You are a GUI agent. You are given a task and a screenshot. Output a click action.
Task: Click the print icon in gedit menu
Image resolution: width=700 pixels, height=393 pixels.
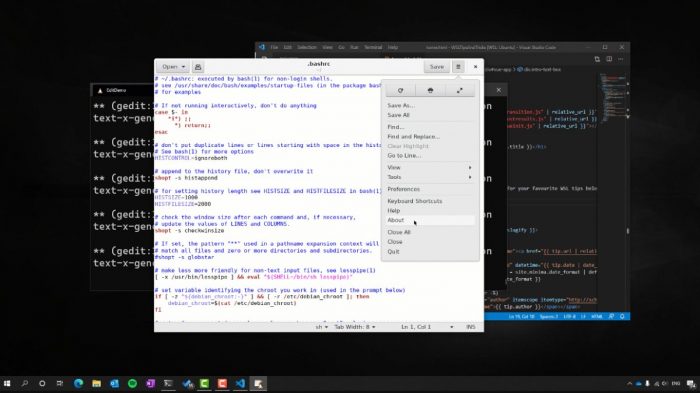coord(430,90)
